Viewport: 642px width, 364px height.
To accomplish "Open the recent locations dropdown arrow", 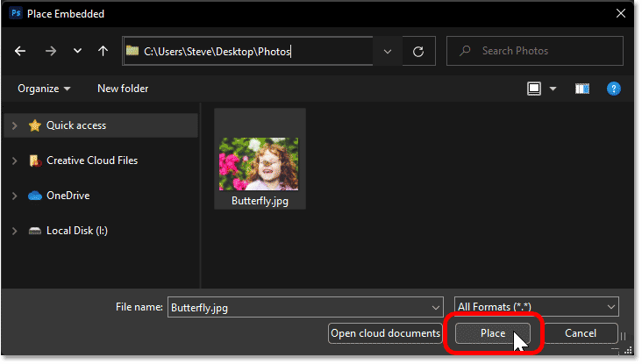I will [x=75, y=51].
